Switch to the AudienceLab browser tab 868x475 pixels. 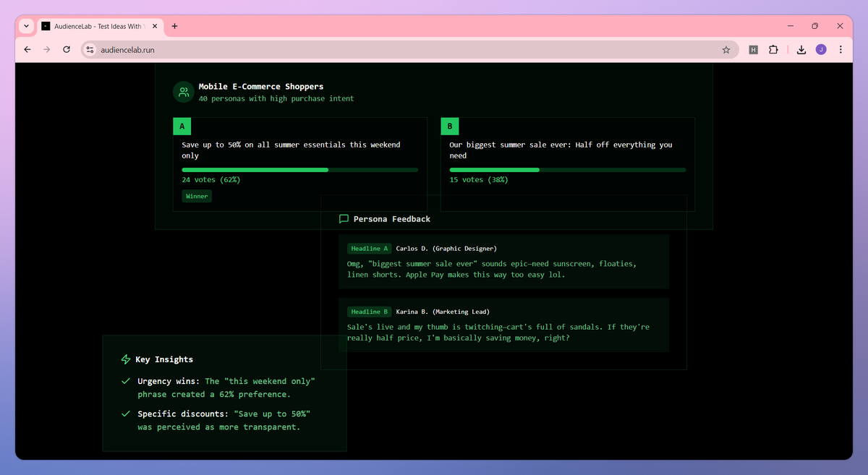[x=98, y=26]
